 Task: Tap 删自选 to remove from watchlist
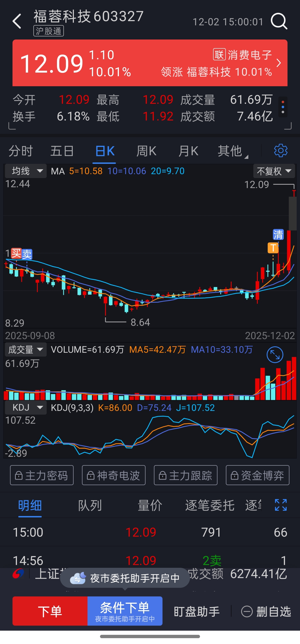(266, 611)
